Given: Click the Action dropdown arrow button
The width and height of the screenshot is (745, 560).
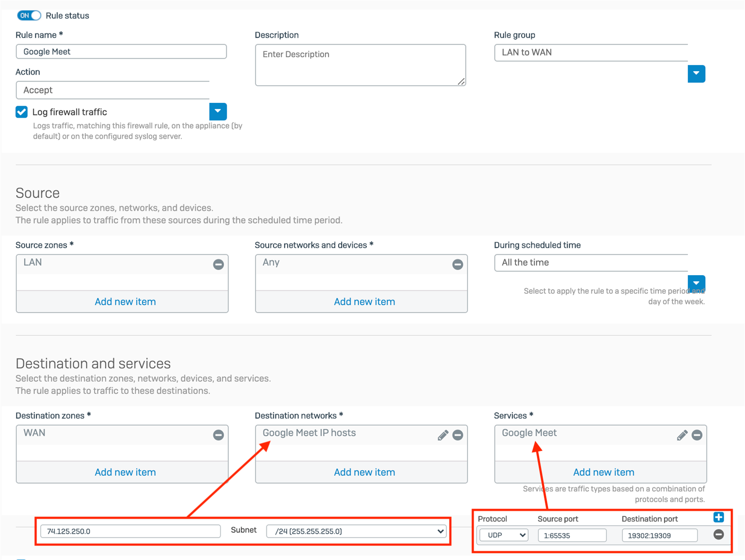Looking at the screenshot, I should coord(218,111).
